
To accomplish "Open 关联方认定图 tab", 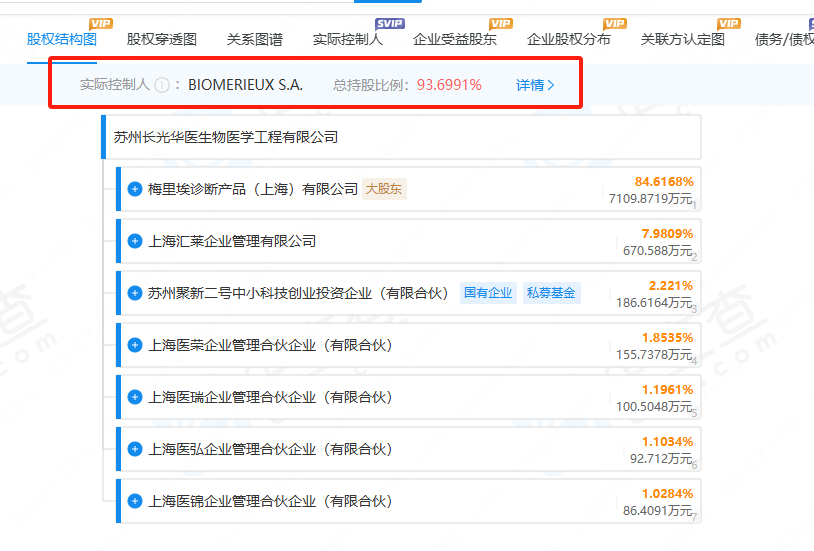I will (682, 40).
